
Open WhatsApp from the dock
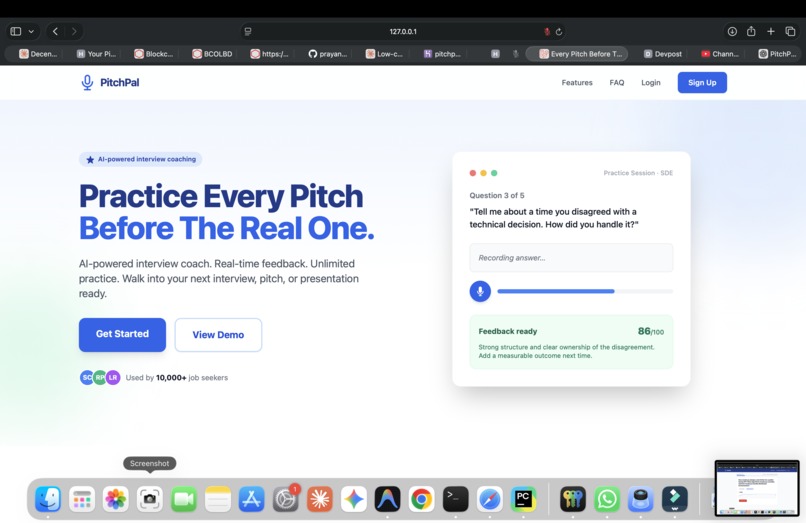click(x=607, y=499)
